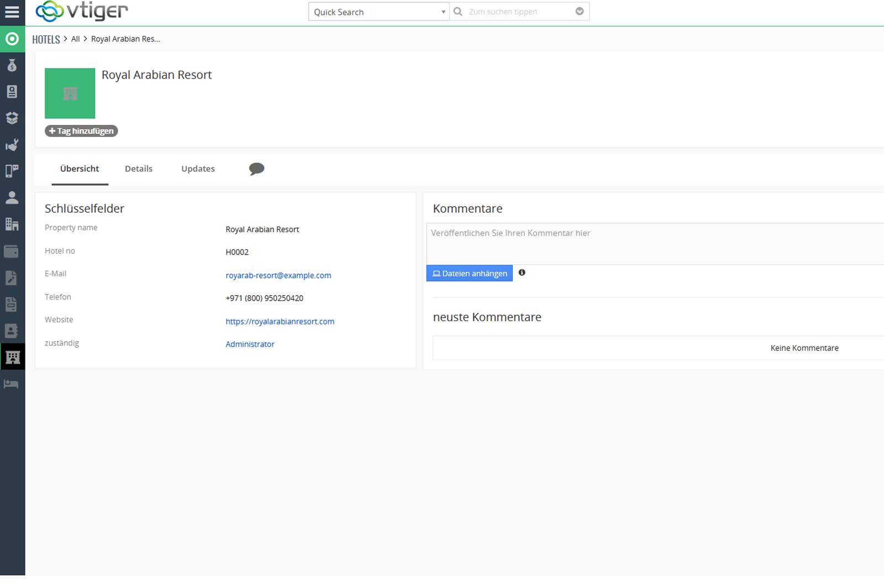This screenshot has width=884, height=588.
Task: Click the wrench-in-hand support sidebar icon
Action: (x=12, y=145)
